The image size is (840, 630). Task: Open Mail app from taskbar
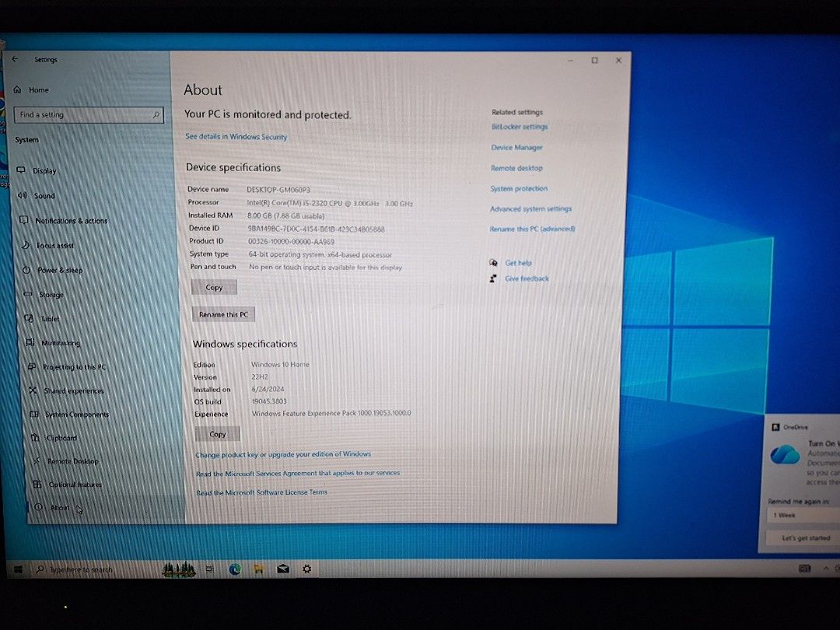tap(283, 569)
